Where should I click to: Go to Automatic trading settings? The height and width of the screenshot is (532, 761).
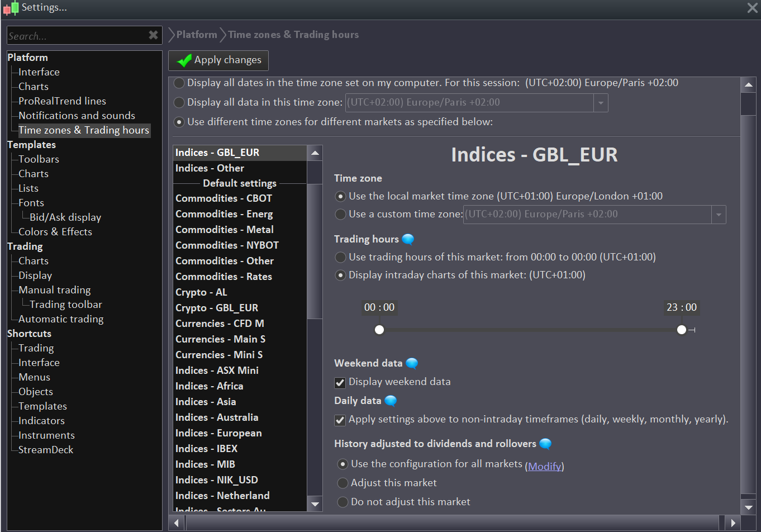[x=61, y=319]
